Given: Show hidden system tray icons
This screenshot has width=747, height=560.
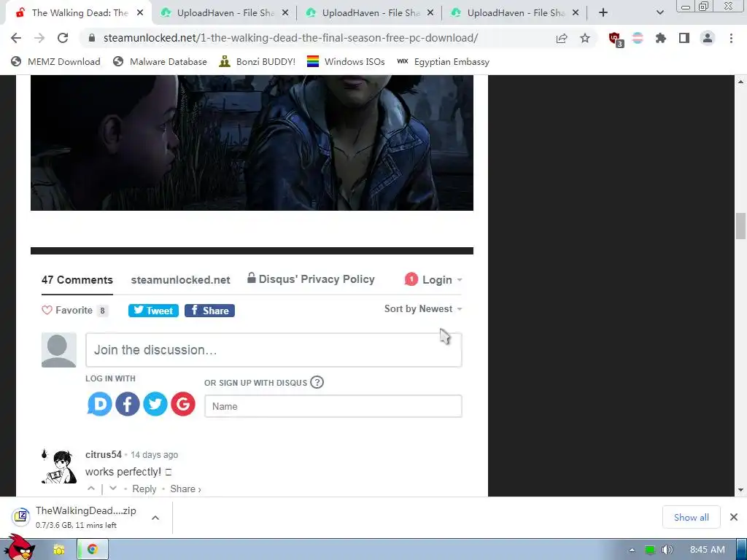Looking at the screenshot, I should tap(632, 550).
